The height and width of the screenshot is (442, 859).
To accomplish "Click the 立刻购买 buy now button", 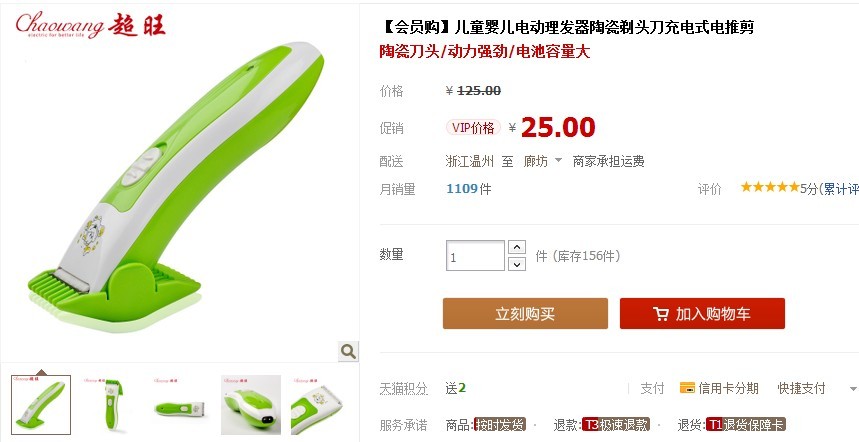I will coord(525,313).
